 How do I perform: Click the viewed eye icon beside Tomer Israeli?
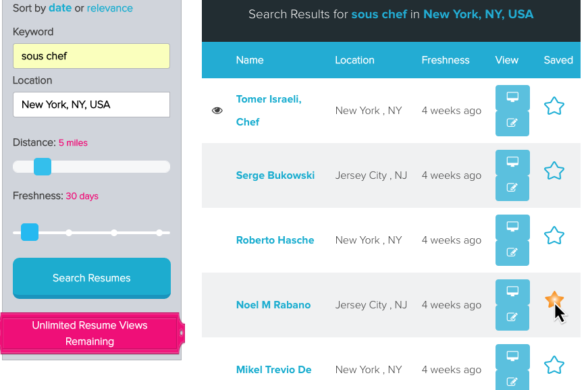tap(217, 111)
